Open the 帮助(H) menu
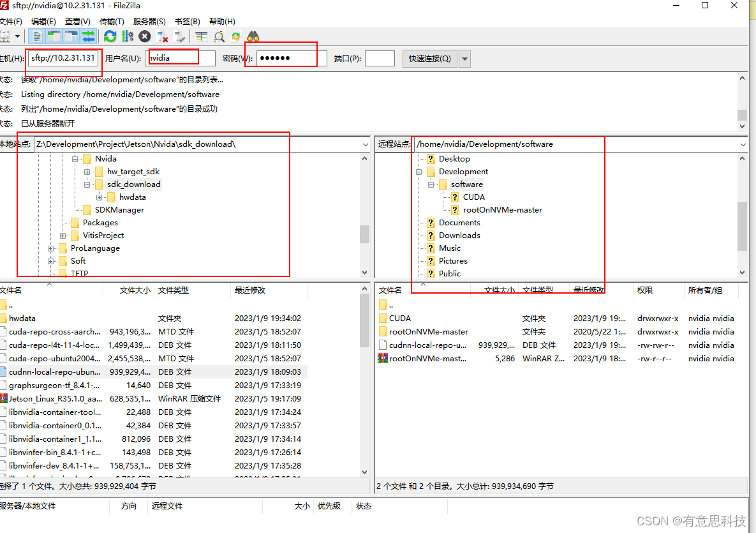756x533 pixels. 222,21
